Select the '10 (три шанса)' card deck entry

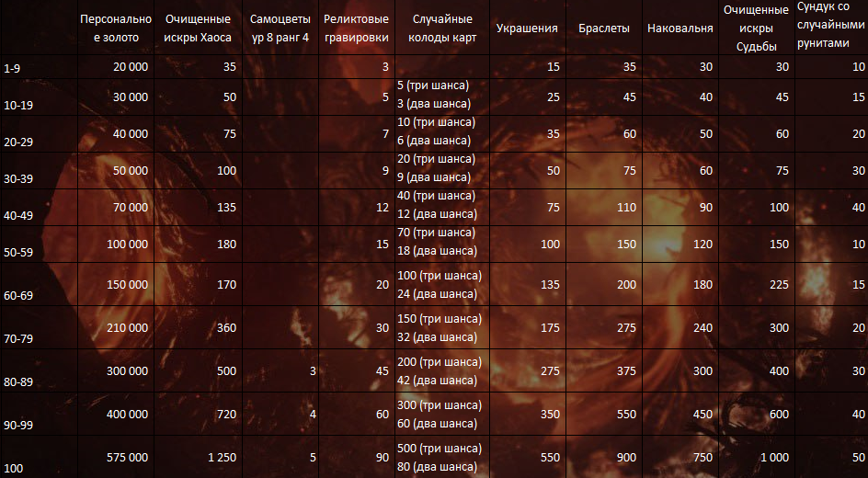[436, 121]
